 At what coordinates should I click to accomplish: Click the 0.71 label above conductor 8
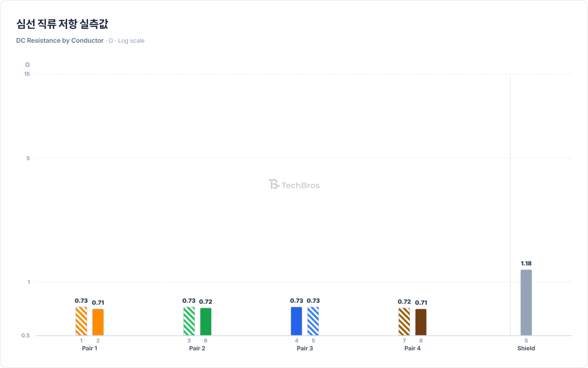pyautogui.click(x=421, y=303)
